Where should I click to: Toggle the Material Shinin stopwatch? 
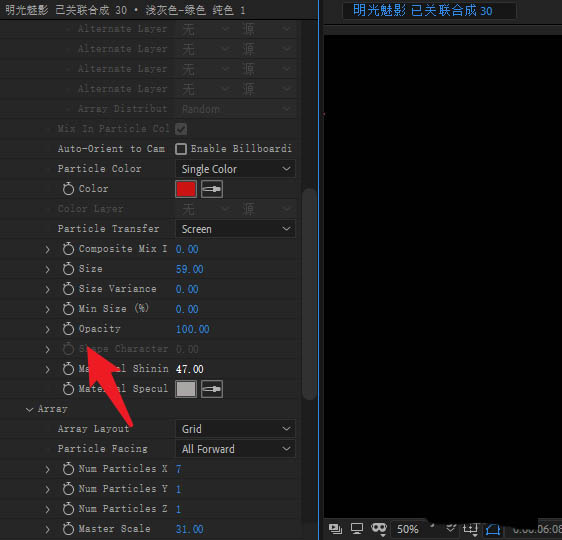tap(68, 369)
